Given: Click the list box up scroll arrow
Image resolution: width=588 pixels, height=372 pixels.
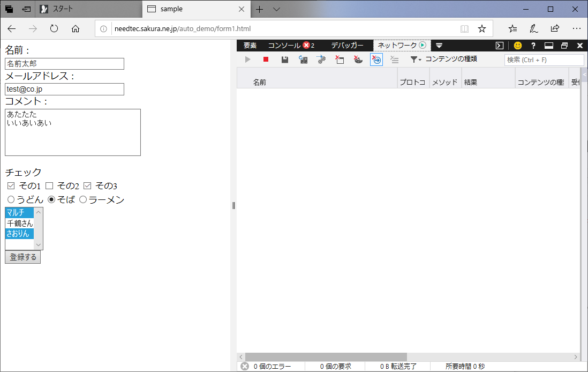Looking at the screenshot, I should point(38,212).
